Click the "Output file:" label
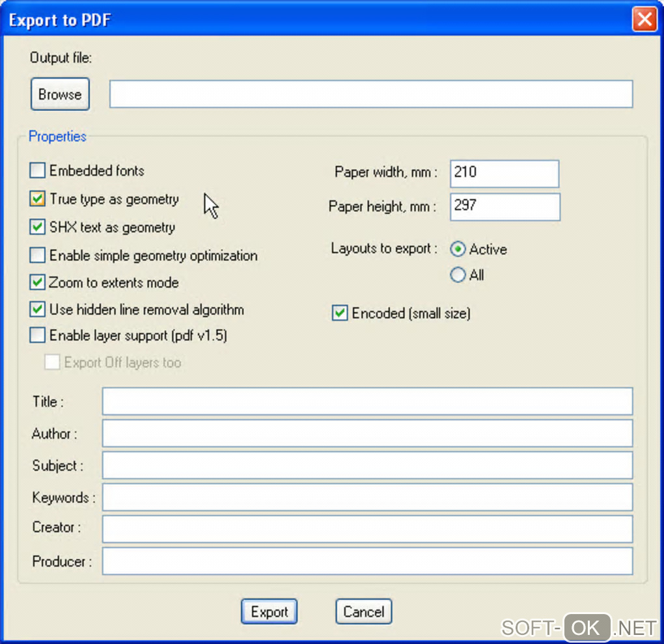The image size is (664, 644). click(61, 57)
